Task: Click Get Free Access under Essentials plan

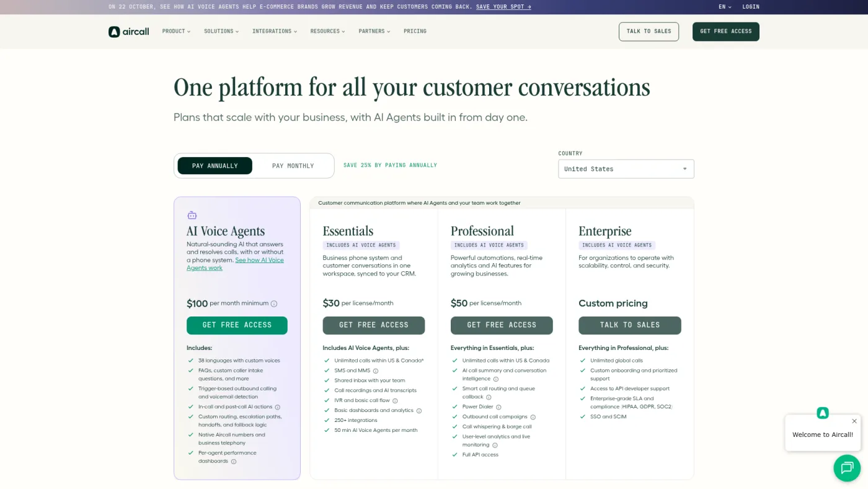Action: 374,325
